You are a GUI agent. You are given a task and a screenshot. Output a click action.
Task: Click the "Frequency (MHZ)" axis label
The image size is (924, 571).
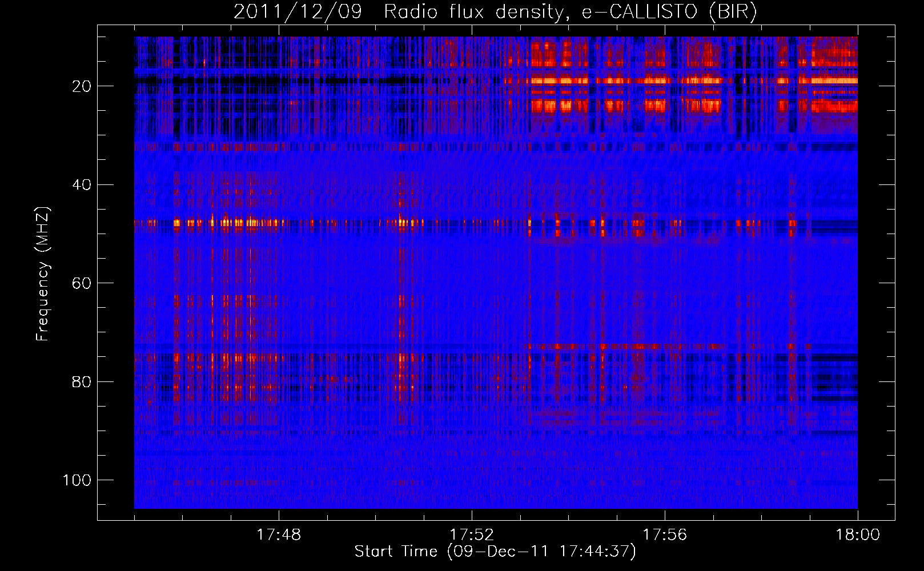tap(43, 274)
